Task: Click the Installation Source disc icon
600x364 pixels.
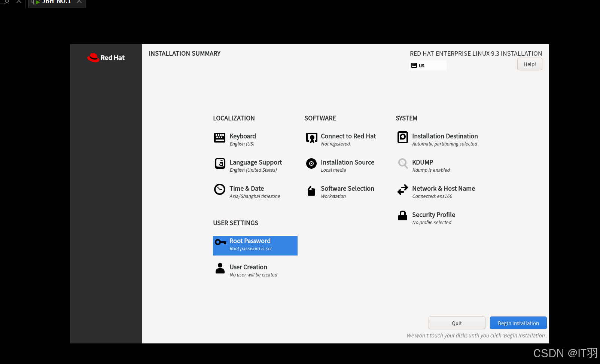Action: click(x=311, y=163)
